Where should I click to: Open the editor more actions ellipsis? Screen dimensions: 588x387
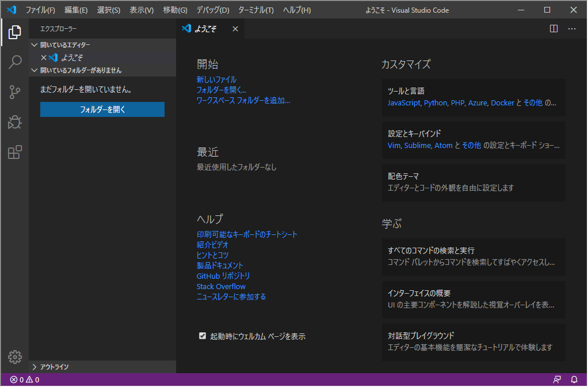tap(571, 29)
